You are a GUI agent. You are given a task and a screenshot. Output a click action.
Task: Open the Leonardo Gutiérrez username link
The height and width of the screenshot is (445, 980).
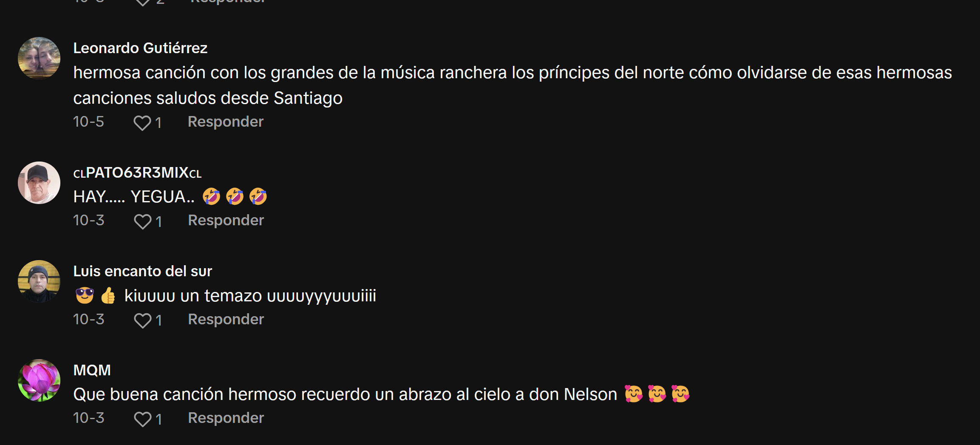(x=140, y=48)
